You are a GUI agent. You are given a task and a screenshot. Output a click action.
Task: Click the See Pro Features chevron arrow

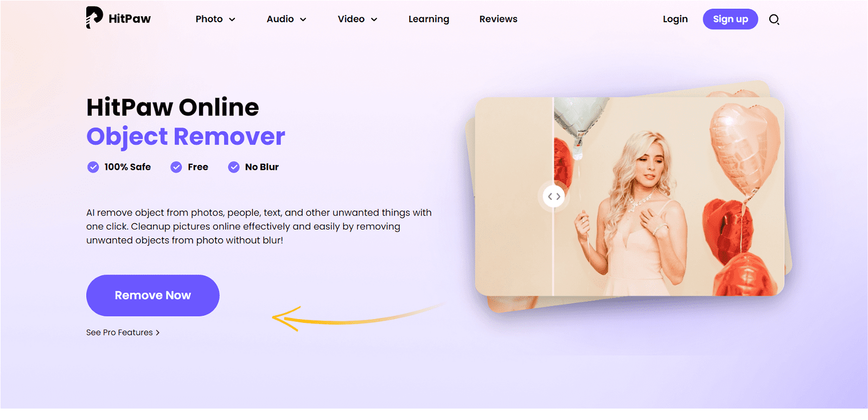coord(158,333)
